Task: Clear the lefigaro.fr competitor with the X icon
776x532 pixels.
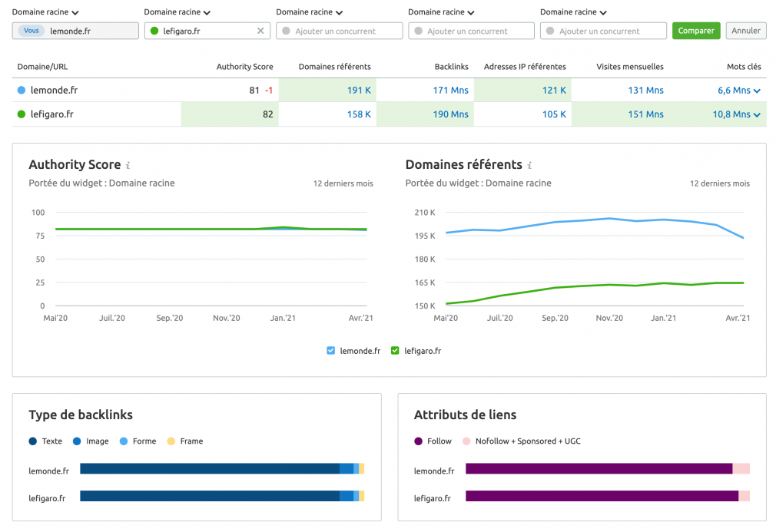Action: [260, 31]
